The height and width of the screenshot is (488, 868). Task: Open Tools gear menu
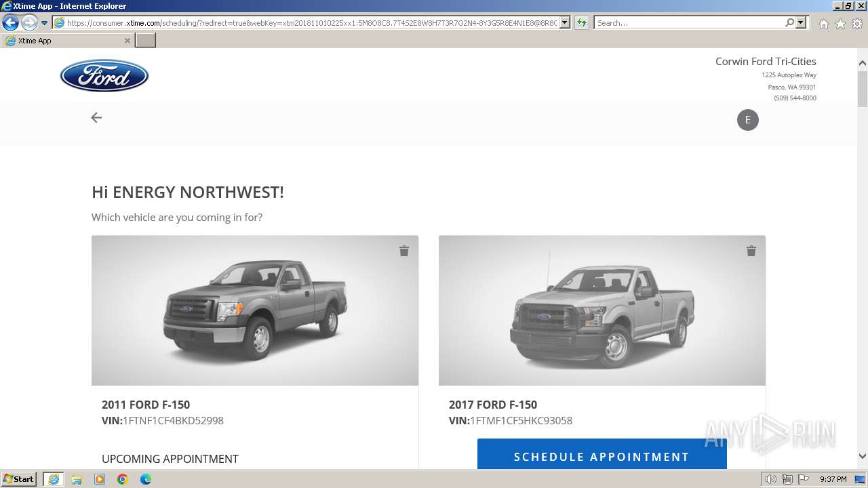(x=857, y=24)
